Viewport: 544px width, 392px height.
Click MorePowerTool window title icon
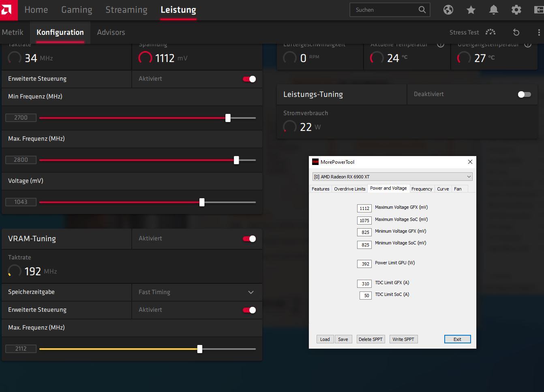coord(315,162)
